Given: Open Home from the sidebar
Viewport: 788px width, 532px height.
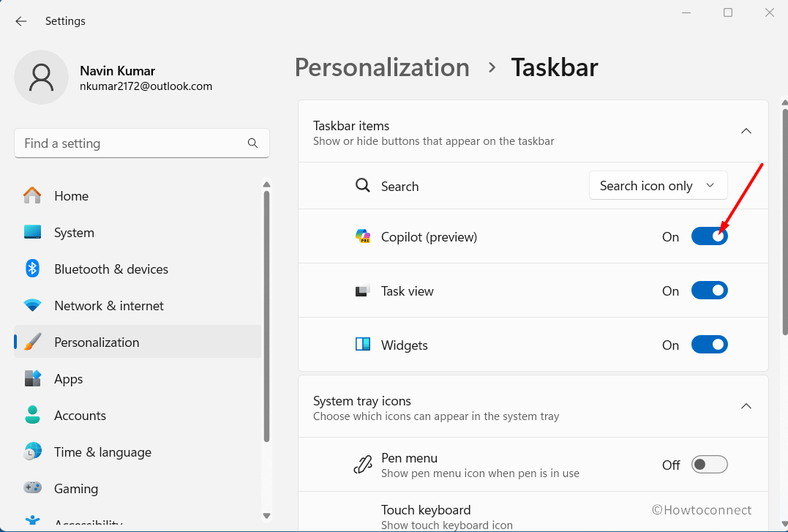Looking at the screenshot, I should tap(71, 196).
